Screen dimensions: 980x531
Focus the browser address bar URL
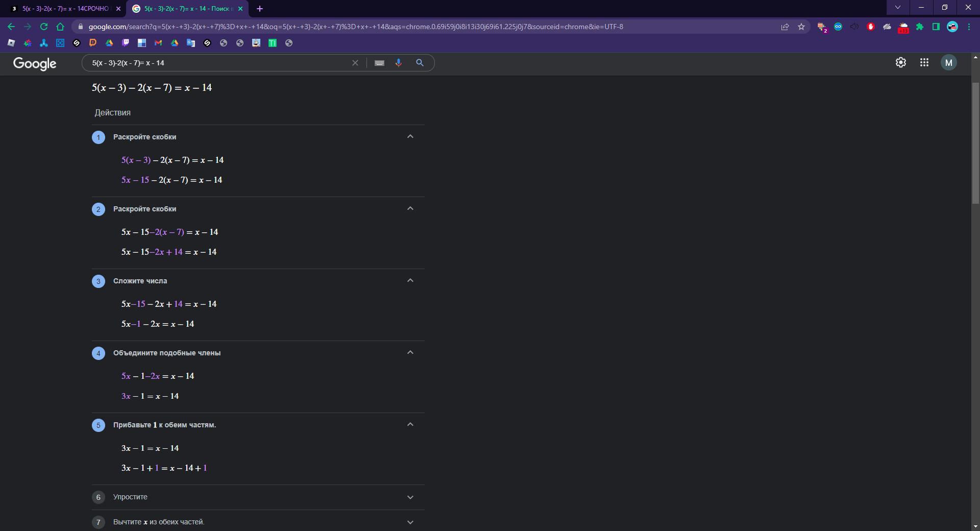tap(356, 27)
